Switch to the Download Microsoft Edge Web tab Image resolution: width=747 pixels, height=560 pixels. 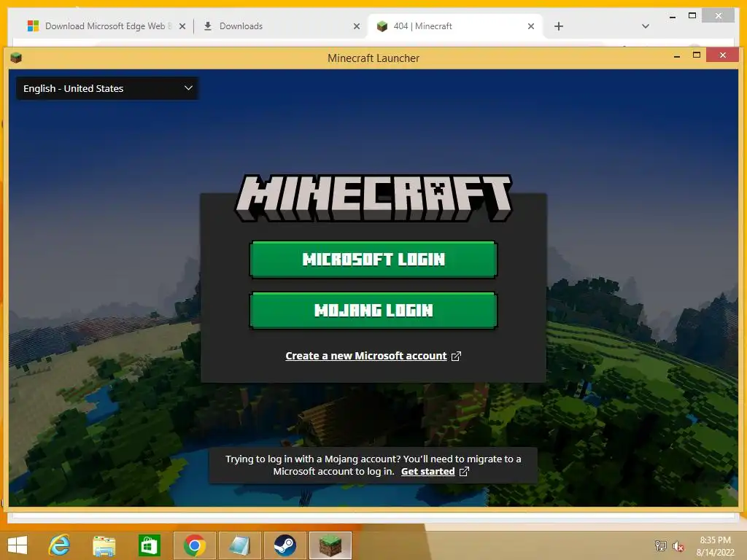106,26
